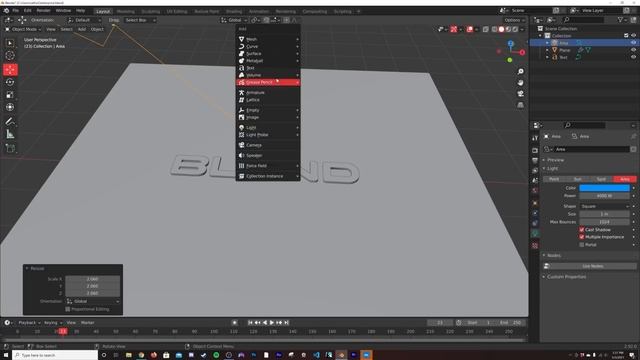Image resolution: width=640 pixels, height=360 pixels.
Task: Select the Measure tool
Action: [x=10, y=134]
